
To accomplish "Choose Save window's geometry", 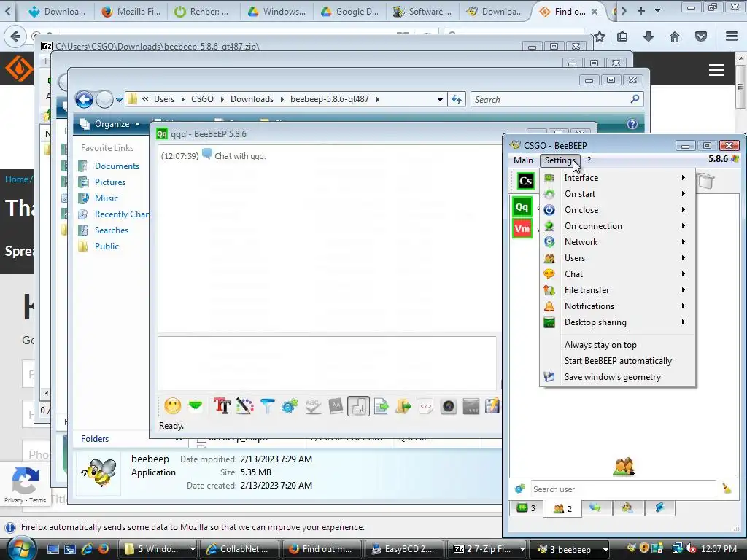I will (617, 377).
